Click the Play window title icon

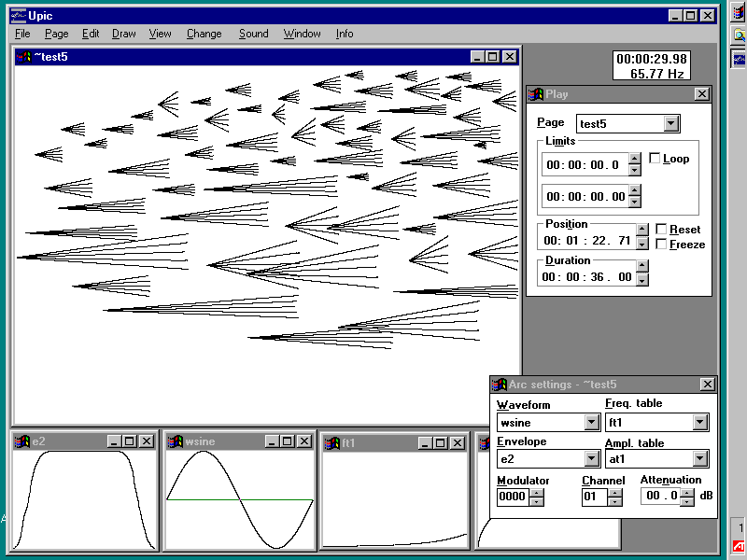click(536, 94)
